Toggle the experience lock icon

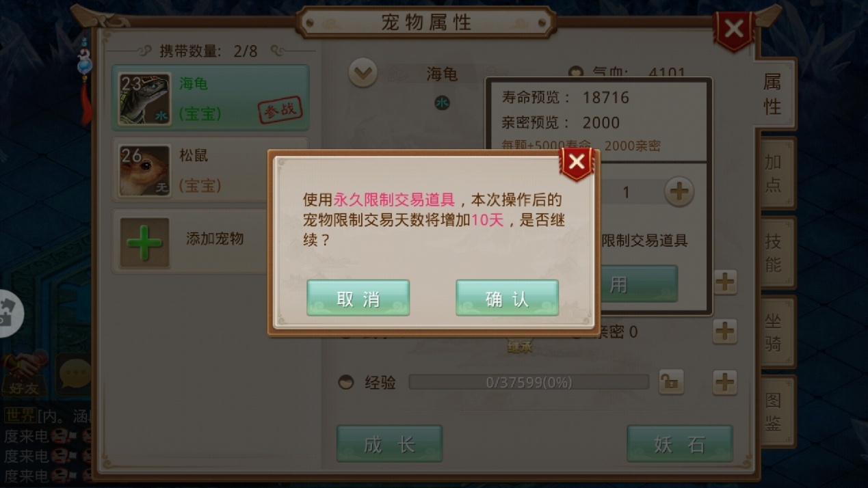[x=671, y=382]
